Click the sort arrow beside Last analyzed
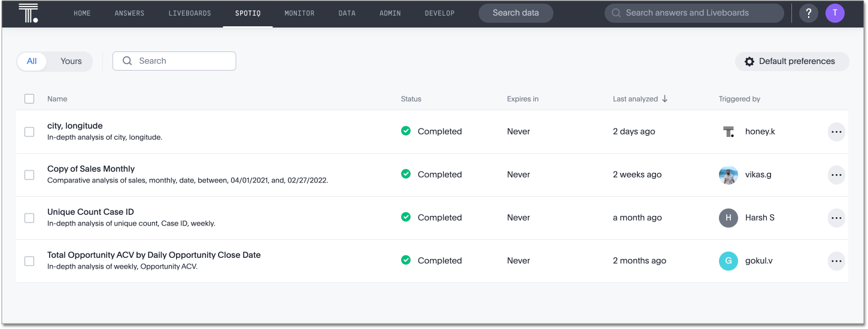Image resolution: width=868 pixels, height=329 pixels. click(x=664, y=99)
